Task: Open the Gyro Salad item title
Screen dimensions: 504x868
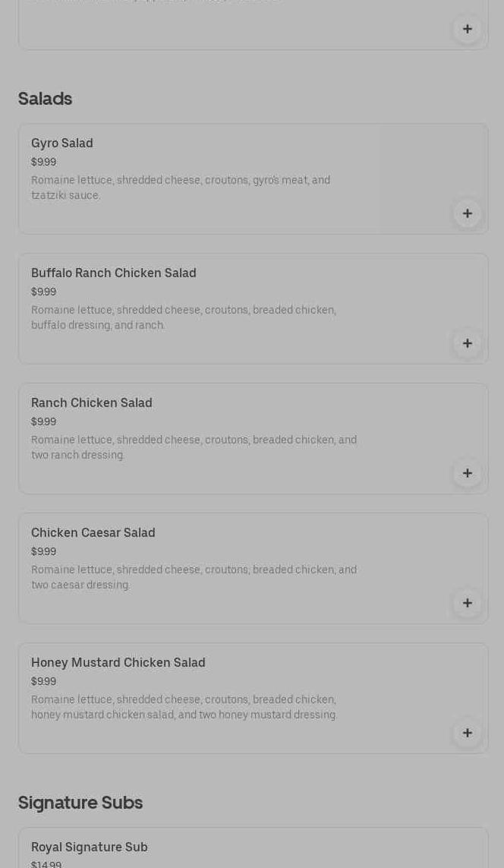Action: tap(62, 144)
